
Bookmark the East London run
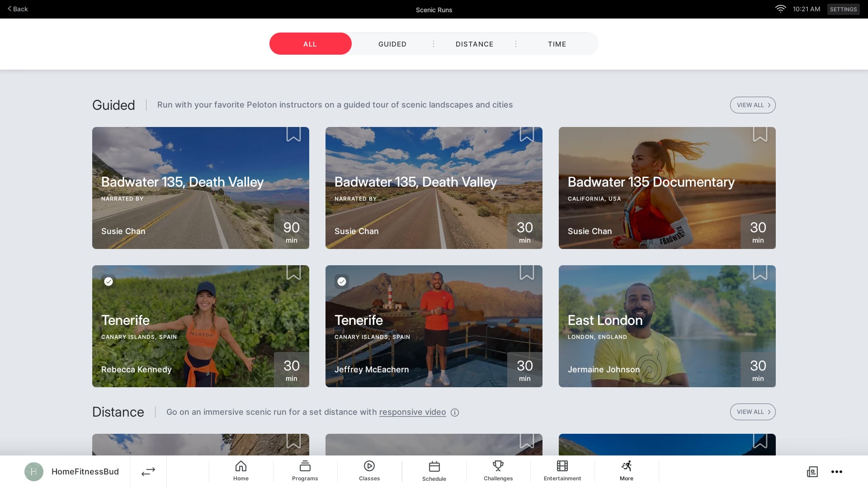pyautogui.click(x=760, y=272)
